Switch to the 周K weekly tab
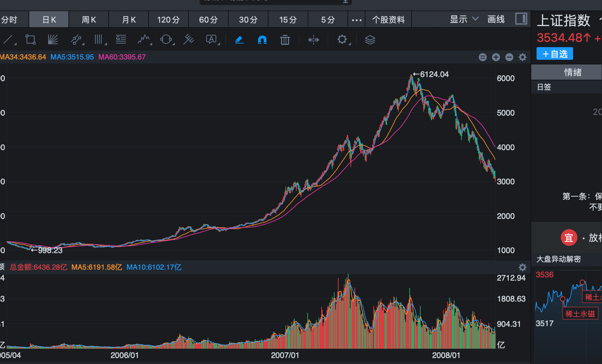The image size is (602, 364). pyautogui.click(x=89, y=20)
